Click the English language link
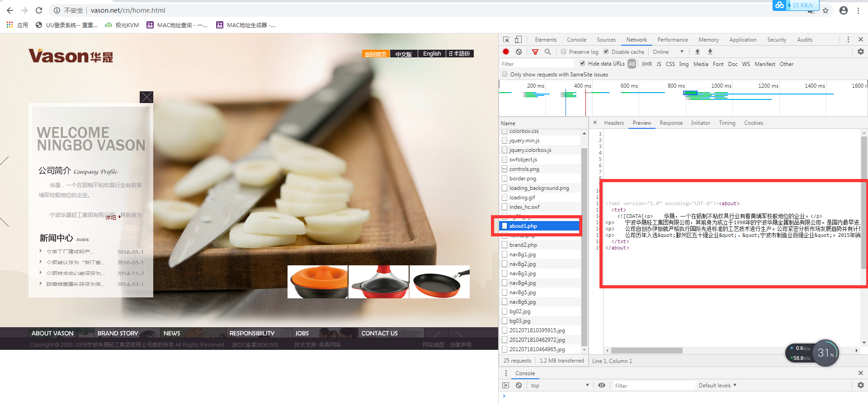This screenshot has height=405, width=868. (x=432, y=54)
